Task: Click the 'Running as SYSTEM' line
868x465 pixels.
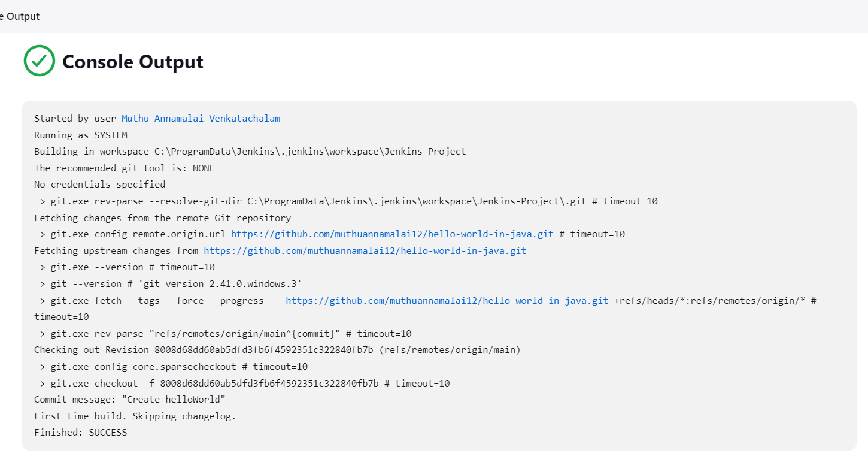Action: [80, 135]
